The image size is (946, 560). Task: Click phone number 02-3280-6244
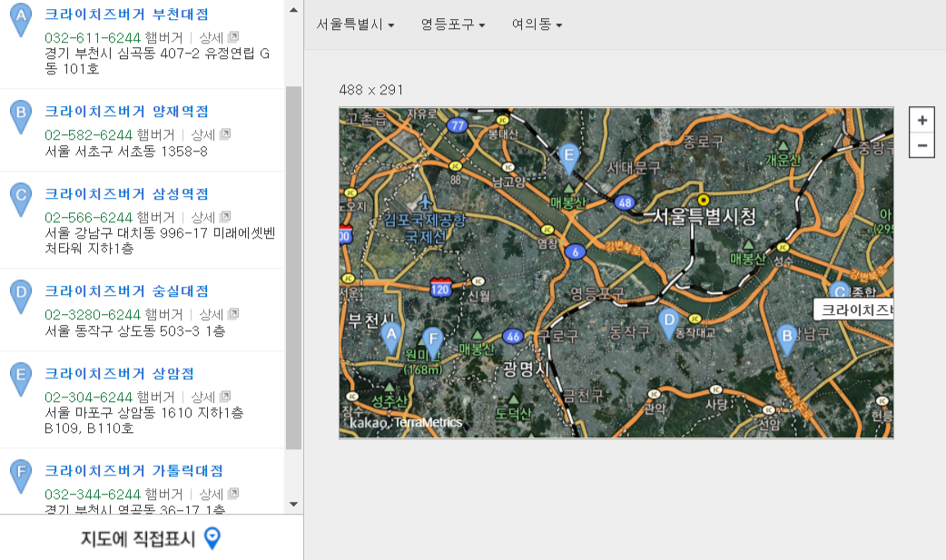point(93,314)
